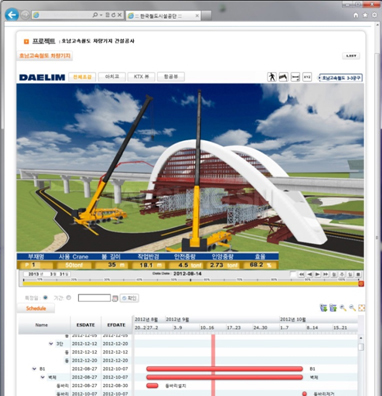Collapse the 7단 tree row
Image resolution: width=382 pixels, height=396 pixels.
(x=51, y=344)
